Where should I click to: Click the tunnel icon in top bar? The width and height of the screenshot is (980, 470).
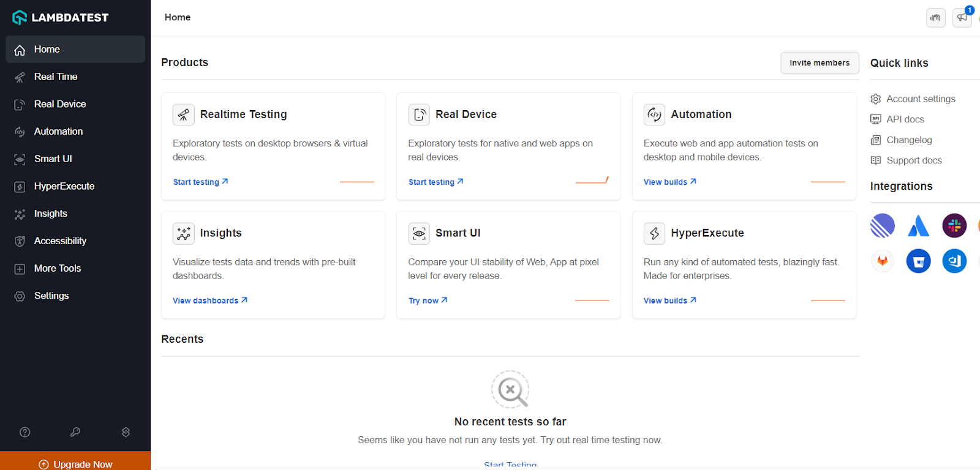(935, 18)
